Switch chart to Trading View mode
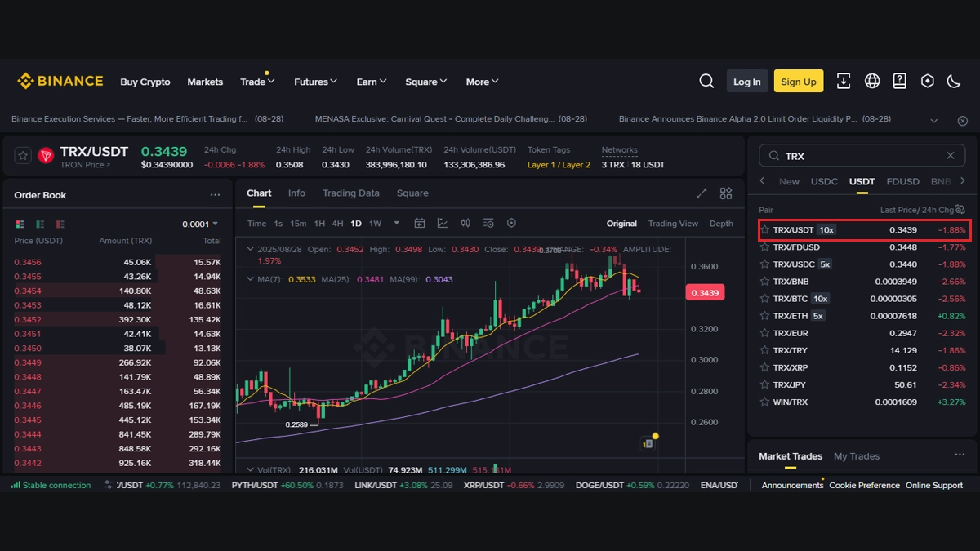 tap(673, 224)
